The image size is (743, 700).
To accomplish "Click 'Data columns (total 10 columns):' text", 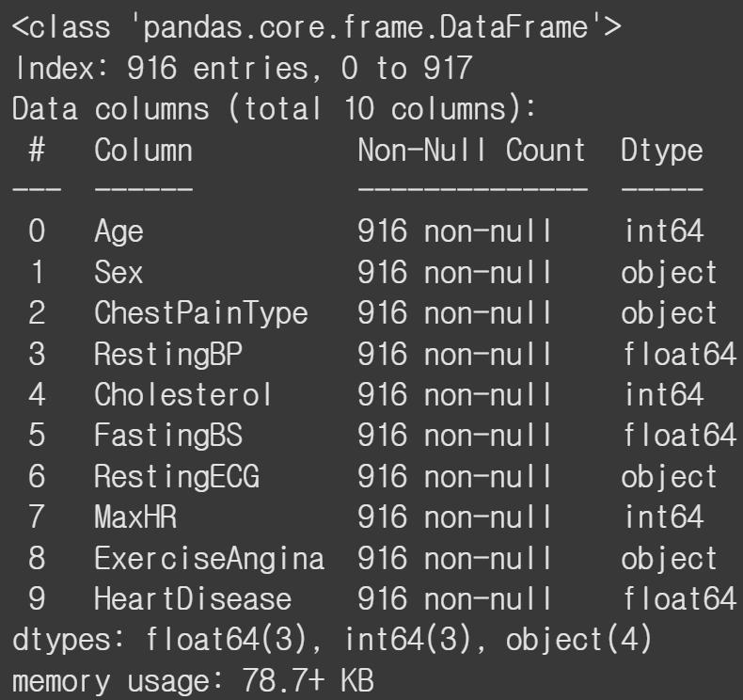I will (274, 108).
